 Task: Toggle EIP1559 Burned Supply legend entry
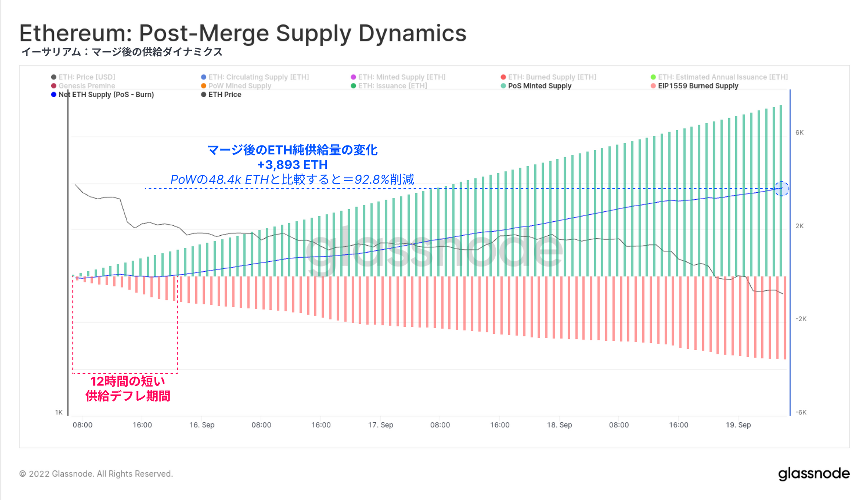point(697,86)
